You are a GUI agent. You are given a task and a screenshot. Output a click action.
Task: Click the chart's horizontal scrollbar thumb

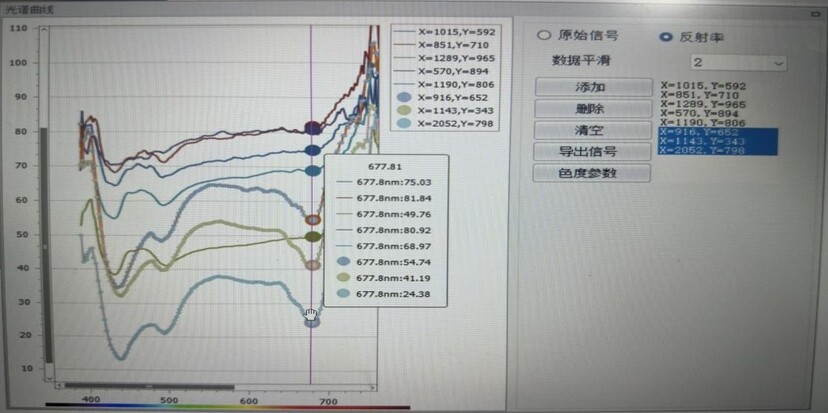click(x=150, y=385)
